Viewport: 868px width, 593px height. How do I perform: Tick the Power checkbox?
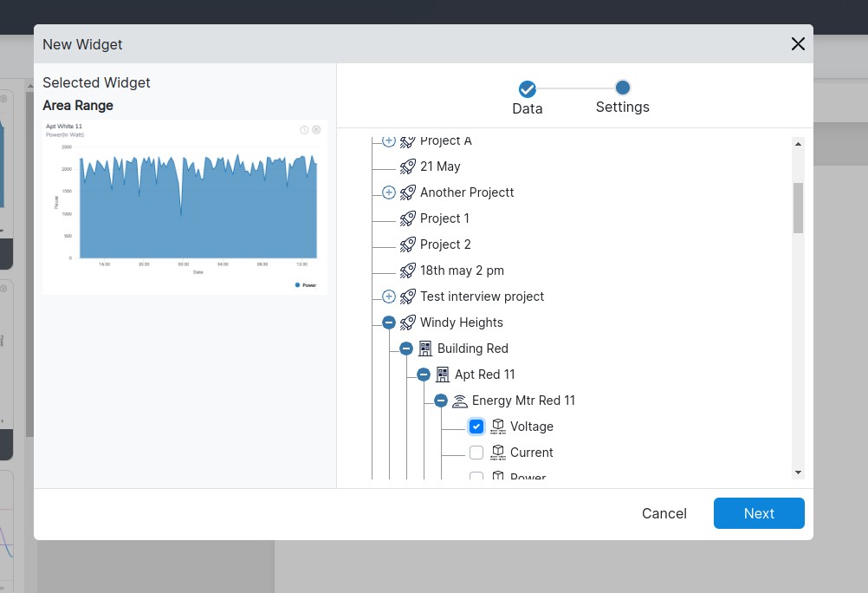click(476, 476)
